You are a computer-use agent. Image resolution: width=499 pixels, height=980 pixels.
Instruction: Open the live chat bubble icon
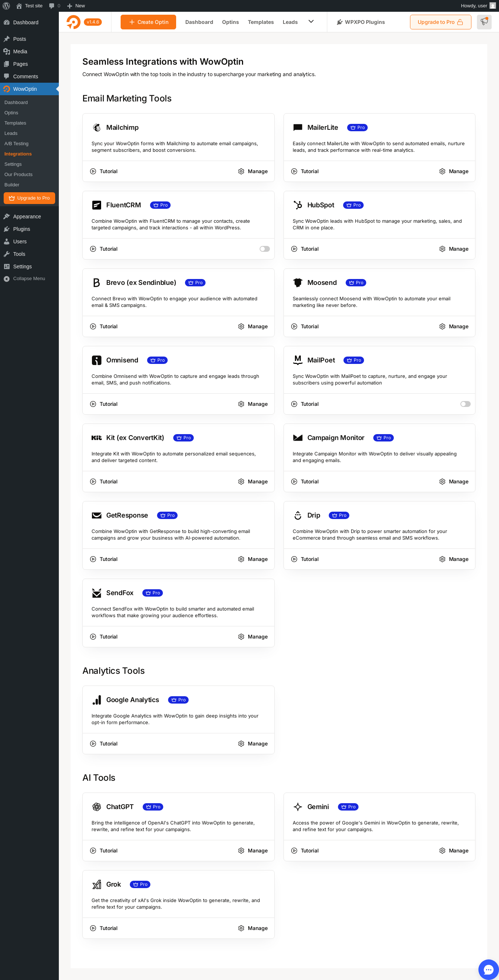coord(488,969)
